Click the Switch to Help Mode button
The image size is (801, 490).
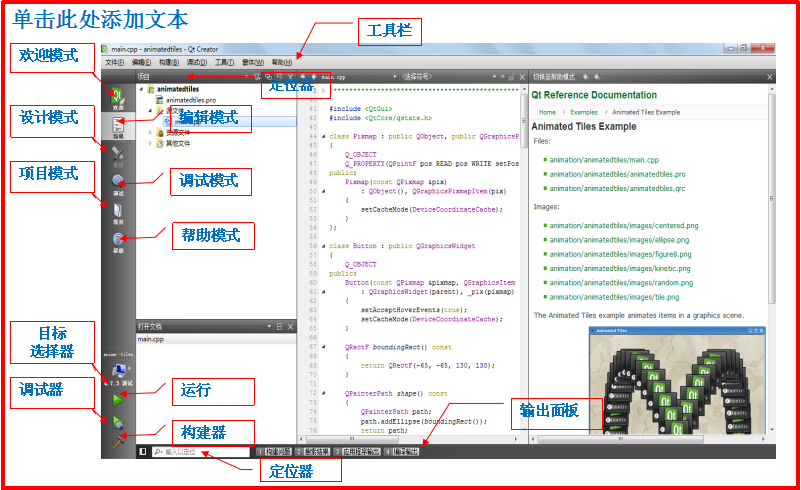(554, 77)
